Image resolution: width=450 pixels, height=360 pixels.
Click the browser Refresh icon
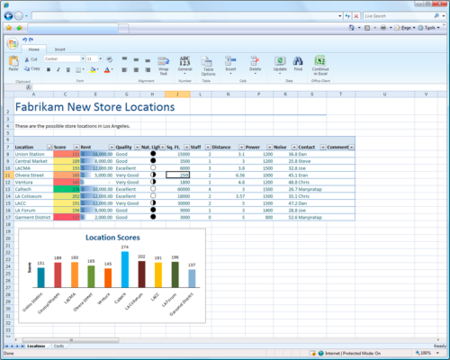click(348, 16)
